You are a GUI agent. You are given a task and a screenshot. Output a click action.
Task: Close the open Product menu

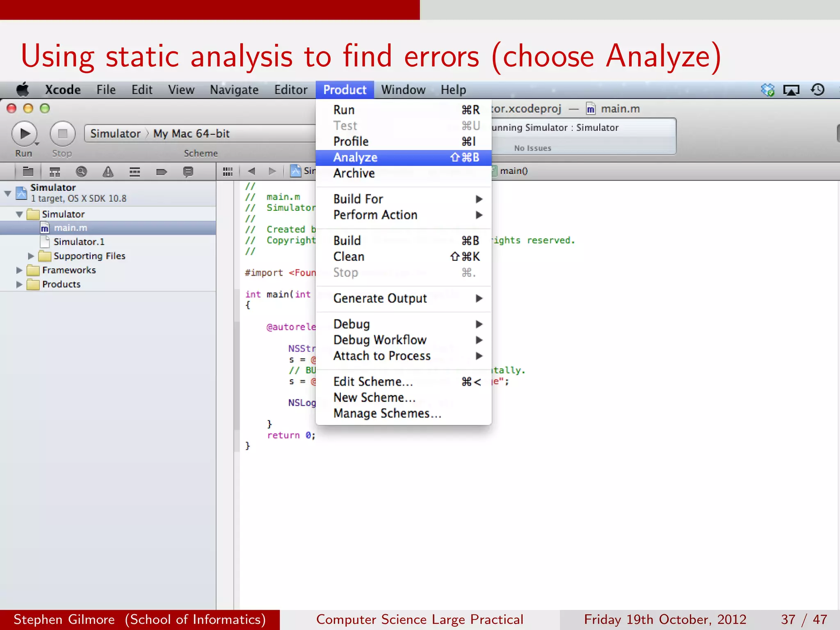[x=345, y=90]
